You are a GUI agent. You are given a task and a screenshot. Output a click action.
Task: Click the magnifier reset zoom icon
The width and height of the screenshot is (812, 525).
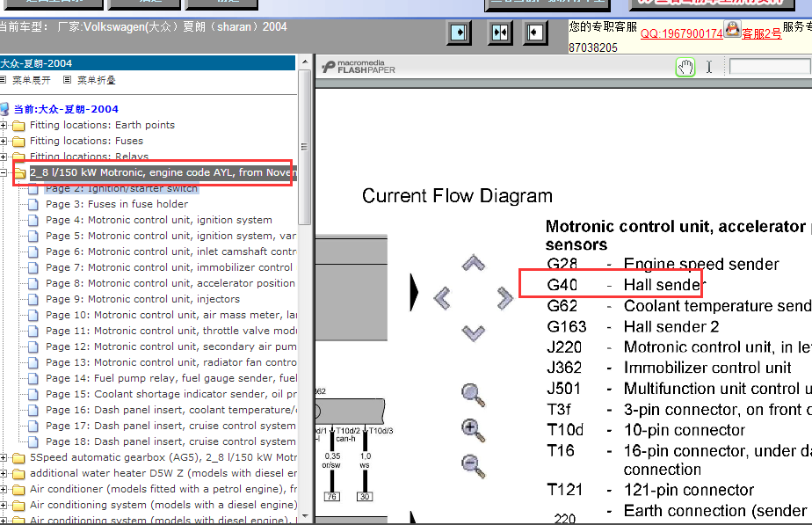coord(473,396)
